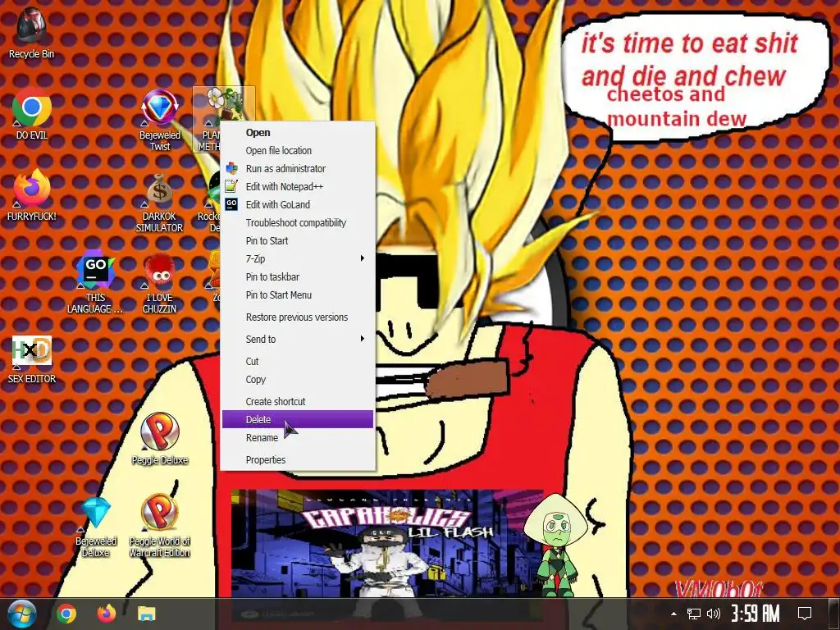Choose Edit with GoLand
The image size is (840, 630).
(298, 204)
